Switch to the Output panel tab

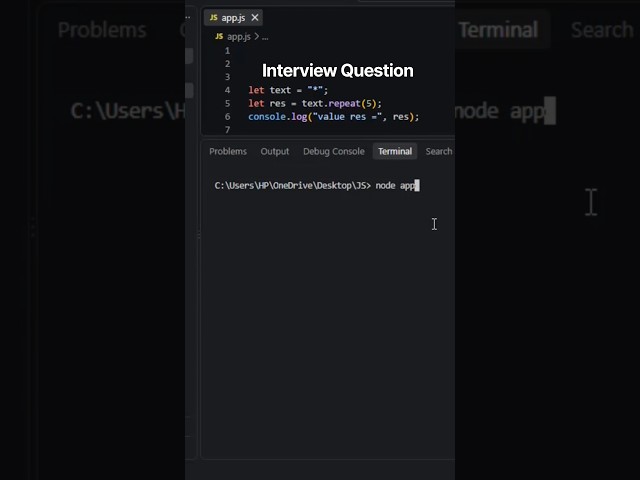point(275,151)
